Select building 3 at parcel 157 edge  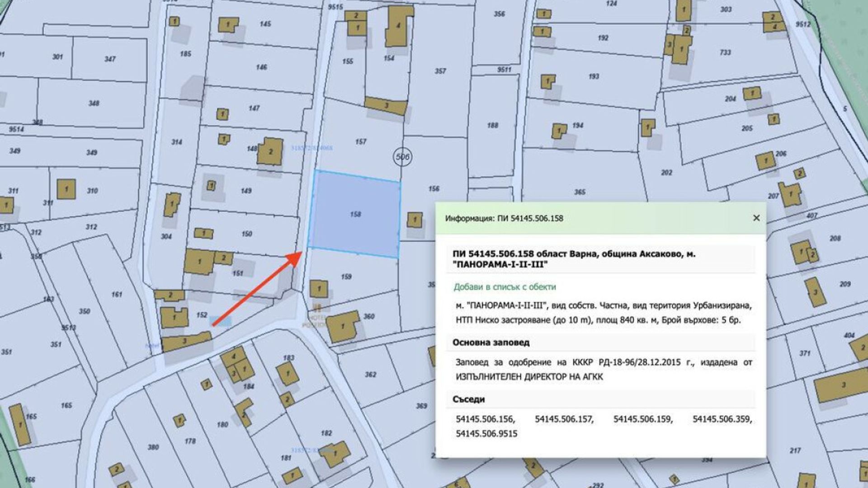click(x=386, y=106)
